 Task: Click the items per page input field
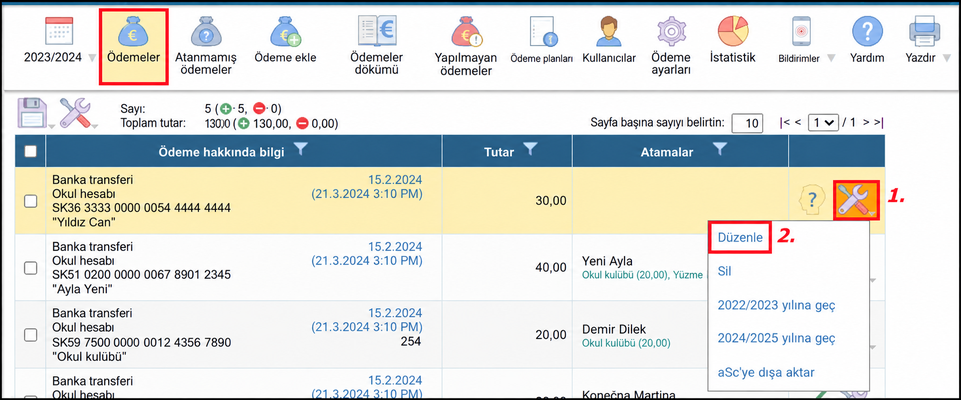747,123
